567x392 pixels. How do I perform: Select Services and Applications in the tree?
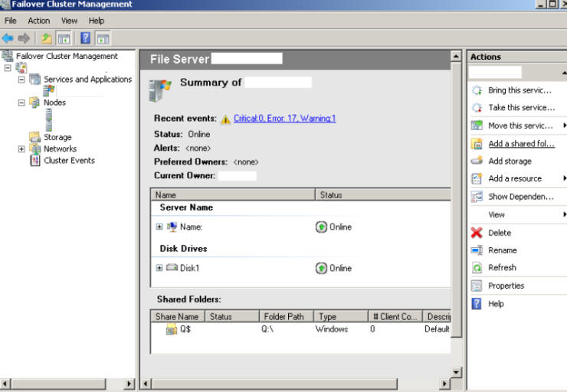[x=87, y=79]
